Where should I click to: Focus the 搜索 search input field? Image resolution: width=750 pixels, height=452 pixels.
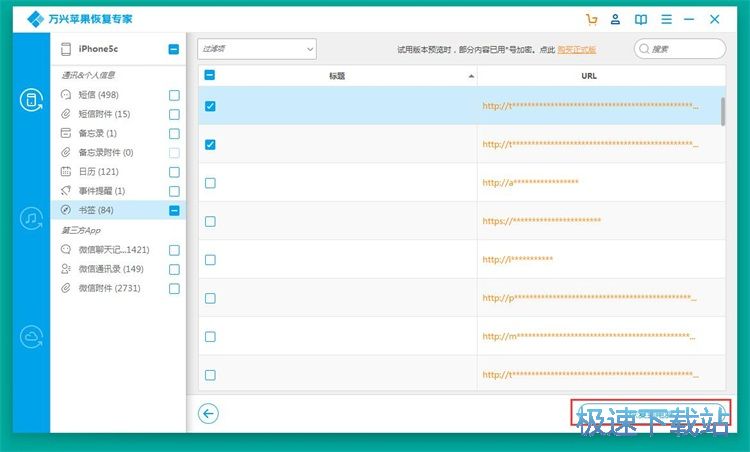pos(680,49)
